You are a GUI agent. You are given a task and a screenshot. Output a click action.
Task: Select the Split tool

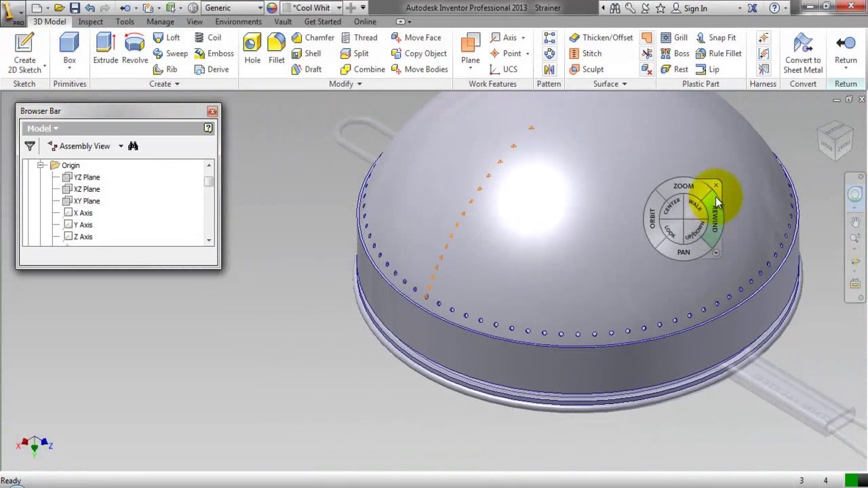[355, 54]
